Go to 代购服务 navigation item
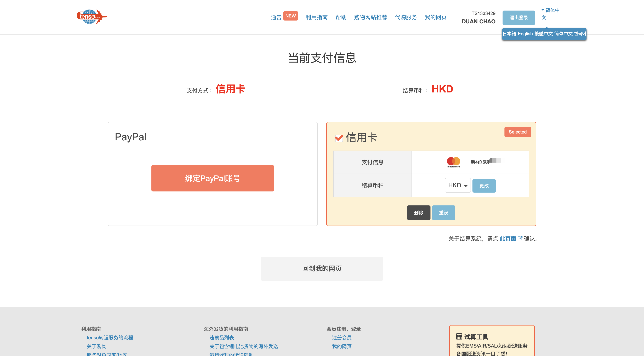Viewport: 644px width, 356px height. (406, 17)
